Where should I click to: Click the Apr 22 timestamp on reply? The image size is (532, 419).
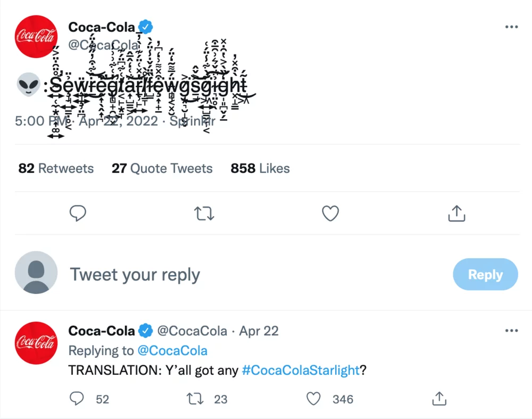(259, 331)
